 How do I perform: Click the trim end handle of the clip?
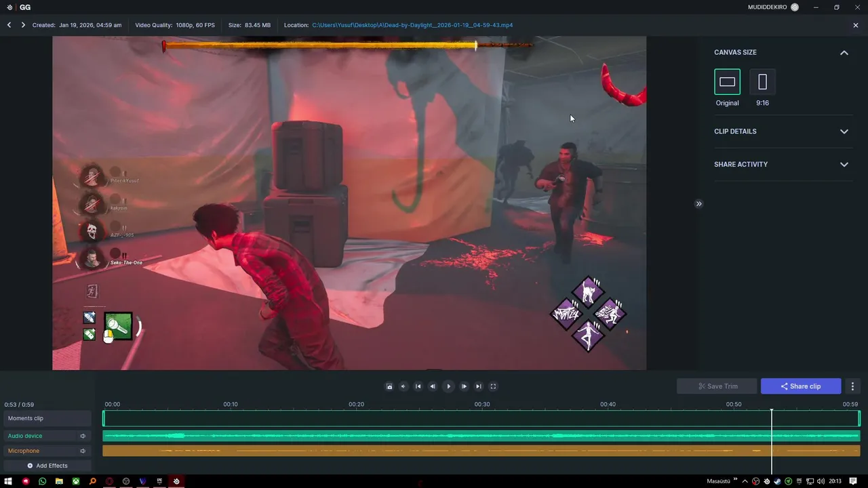[x=859, y=418]
